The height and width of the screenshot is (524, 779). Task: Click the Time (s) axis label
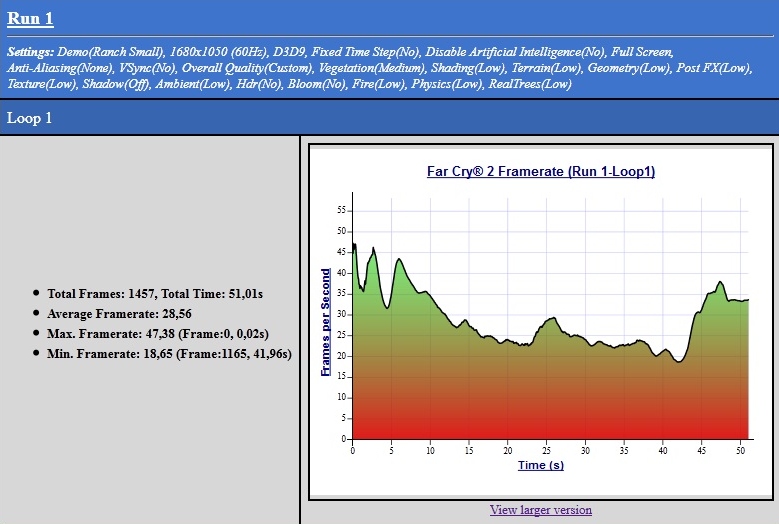click(540, 465)
